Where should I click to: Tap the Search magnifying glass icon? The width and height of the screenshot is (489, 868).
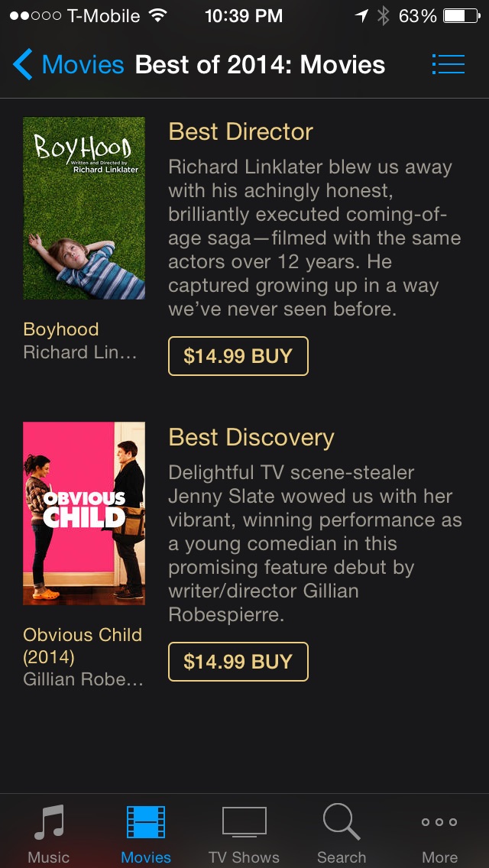point(341,822)
